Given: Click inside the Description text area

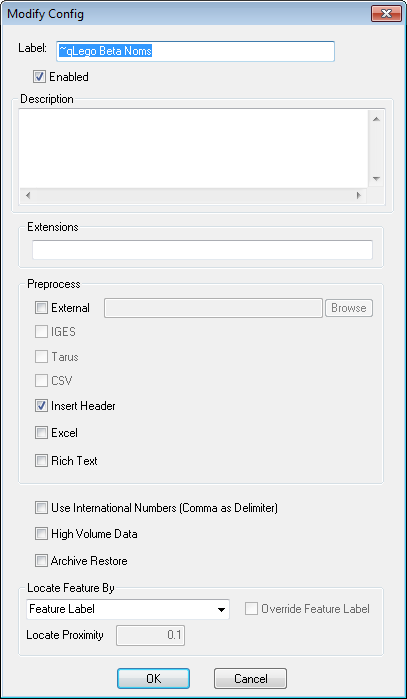Looking at the screenshot, I should 193,148.
